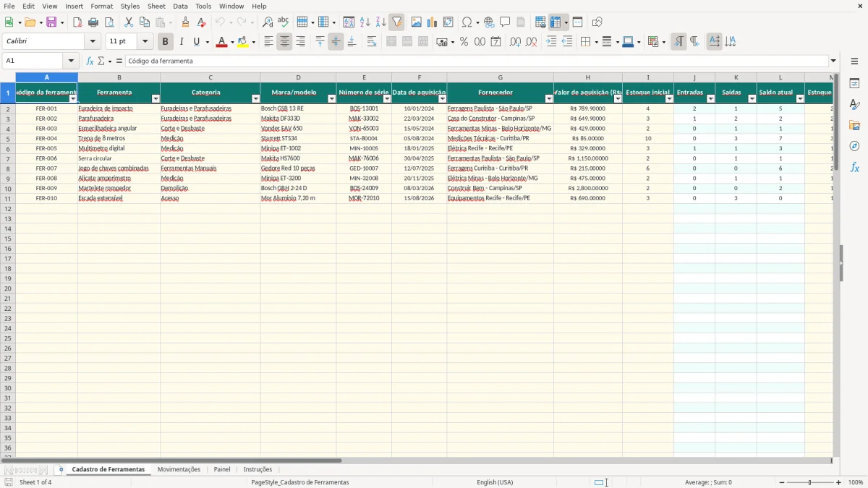Toggle the AutoFilter funnel button

[x=396, y=22]
